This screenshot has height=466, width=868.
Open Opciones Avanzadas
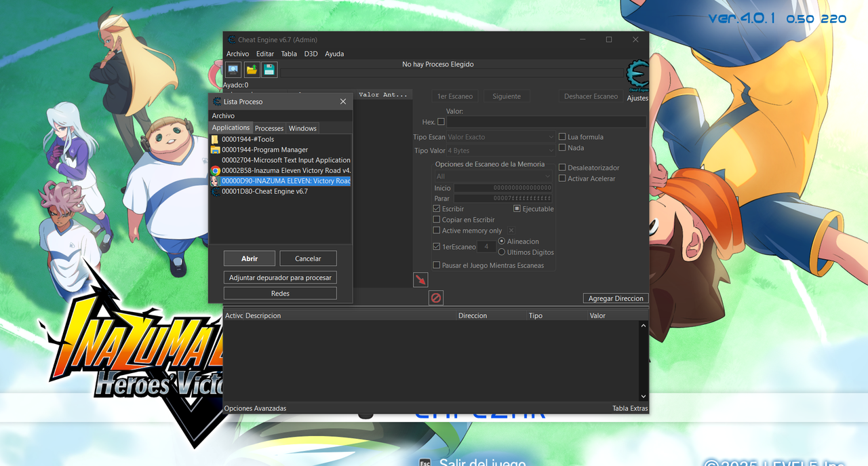(255, 408)
